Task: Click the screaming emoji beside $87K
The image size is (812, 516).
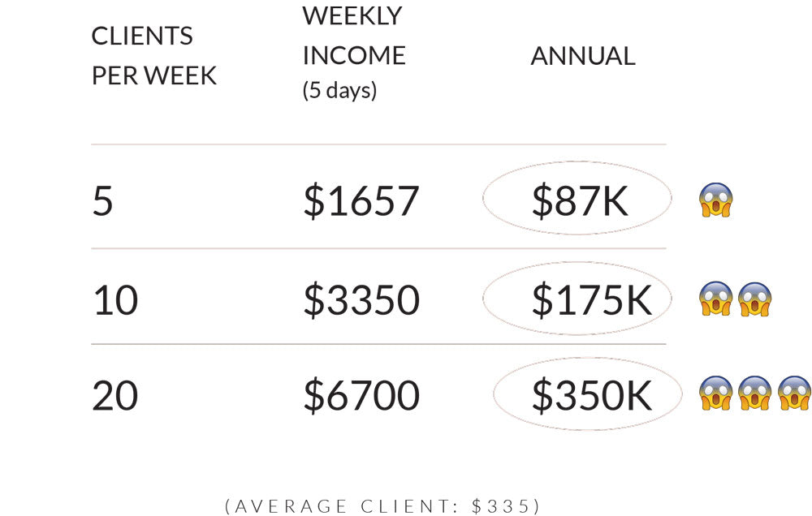Action: tap(715, 200)
